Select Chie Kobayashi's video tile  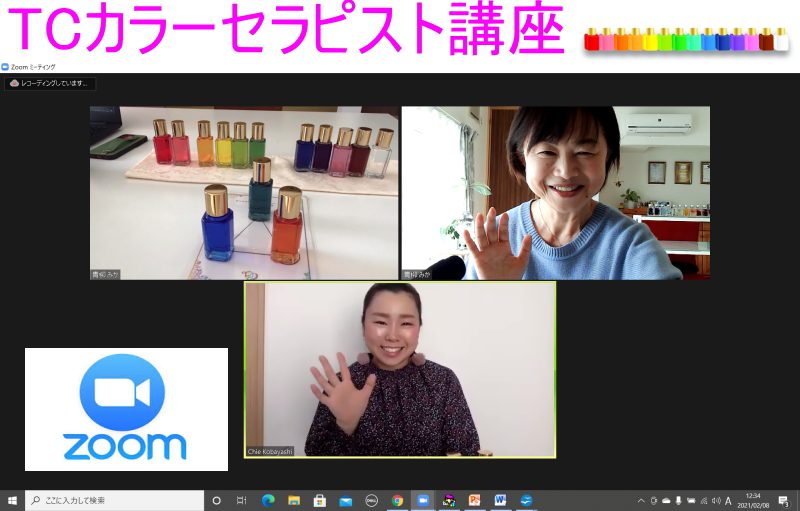point(400,369)
